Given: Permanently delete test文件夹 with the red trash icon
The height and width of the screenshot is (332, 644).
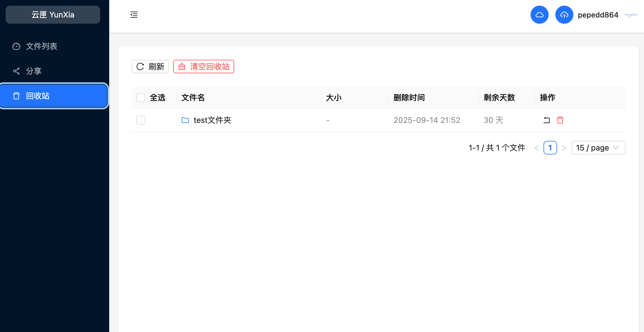Looking at the screenshot, I should [560, 120].
